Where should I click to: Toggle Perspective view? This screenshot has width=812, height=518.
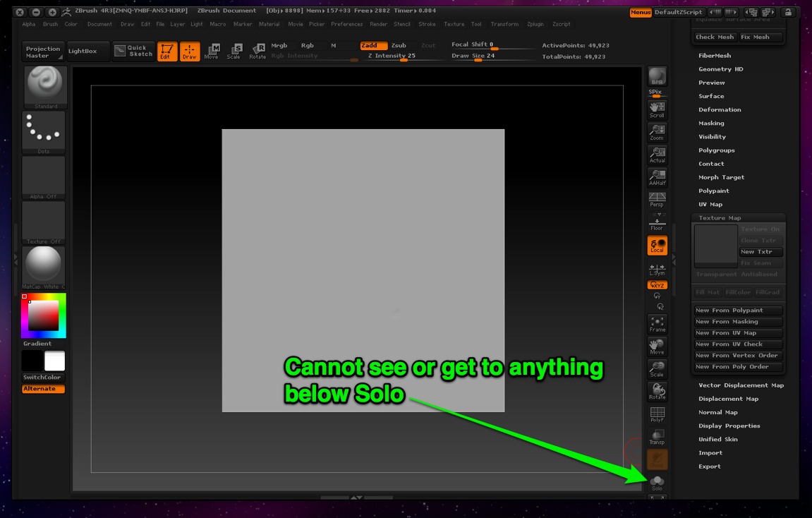658,200
